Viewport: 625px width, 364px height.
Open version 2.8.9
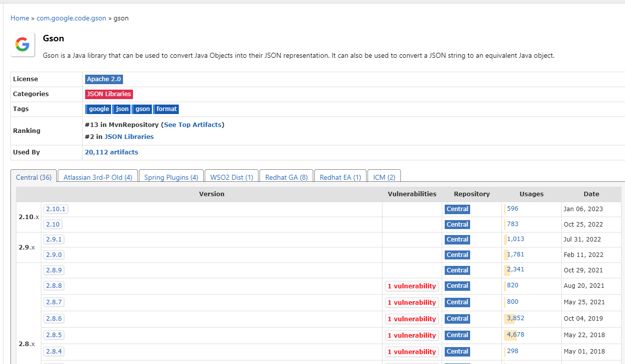[54, 270]
